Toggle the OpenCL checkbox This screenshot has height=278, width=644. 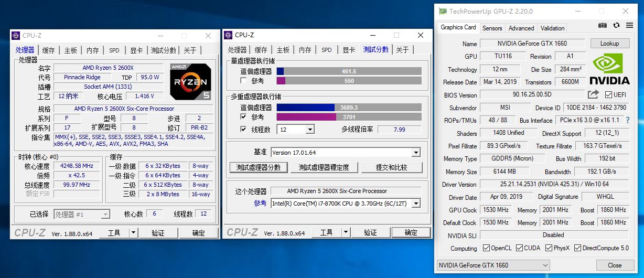(486, 248)
